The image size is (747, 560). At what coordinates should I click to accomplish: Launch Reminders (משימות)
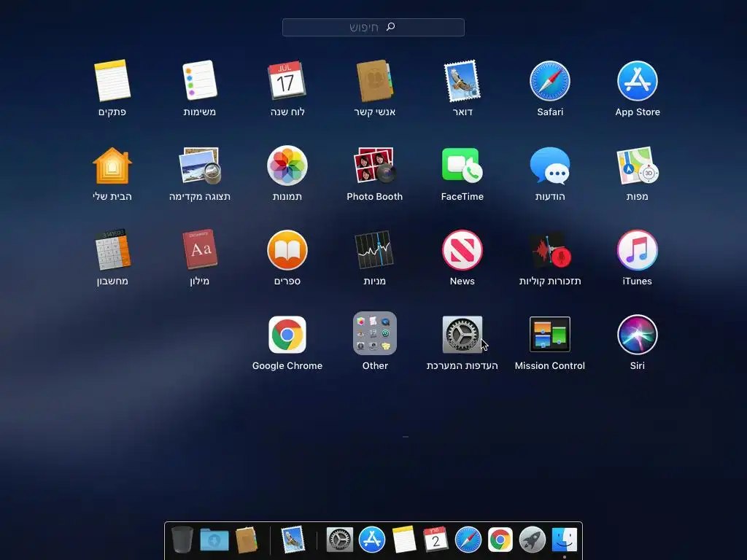[200, 80]
